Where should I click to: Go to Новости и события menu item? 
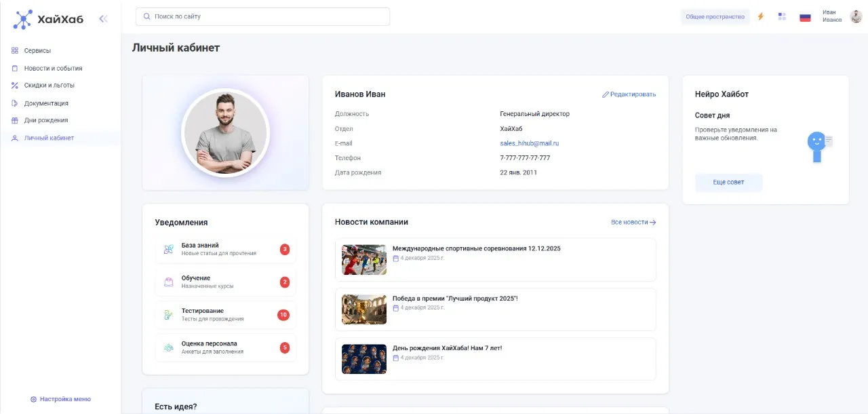(x=53, y=69)
